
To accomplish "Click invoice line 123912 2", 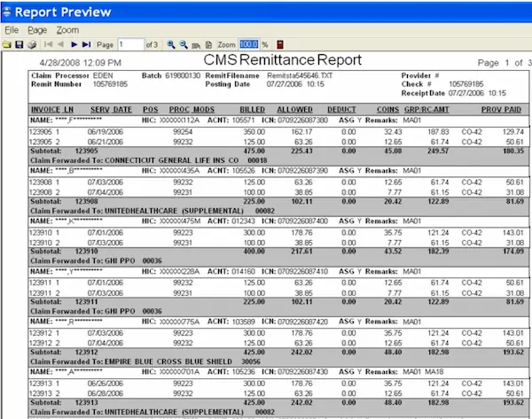I will click(x=44, y=343).
